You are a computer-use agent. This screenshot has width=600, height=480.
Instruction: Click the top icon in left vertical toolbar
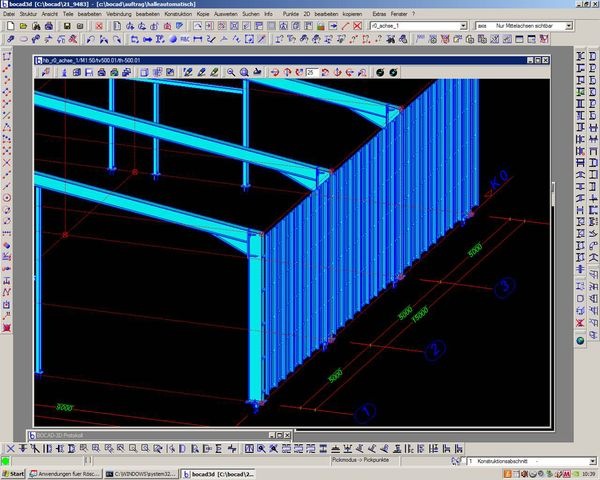(x=7, y=57)
